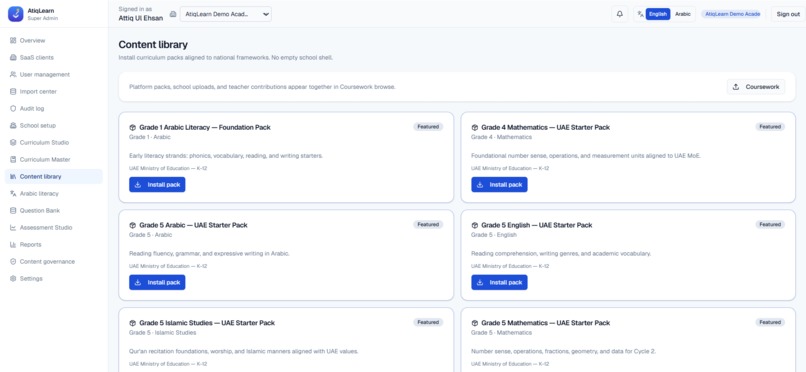Click the Coursework button
The height and width of the screenshot is (372, 806).
click(756, 87)
